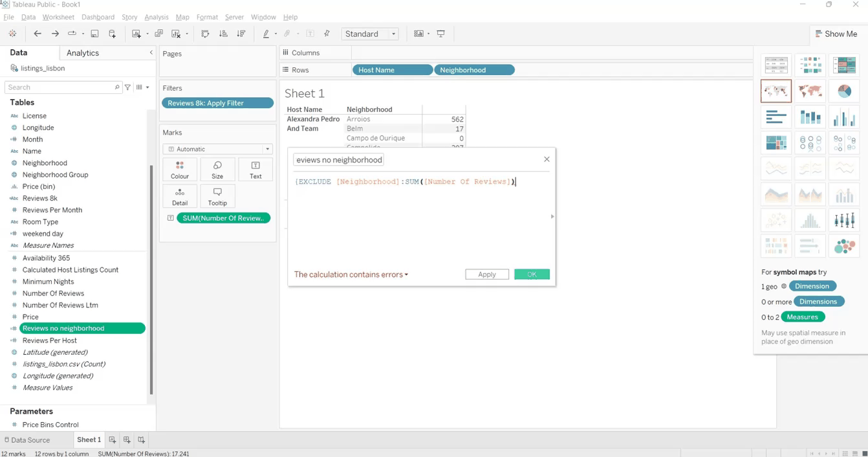Select the horizontal bars chart in Show Me
The height and width of the screenshot is (457, 868).
click(776, 117)
